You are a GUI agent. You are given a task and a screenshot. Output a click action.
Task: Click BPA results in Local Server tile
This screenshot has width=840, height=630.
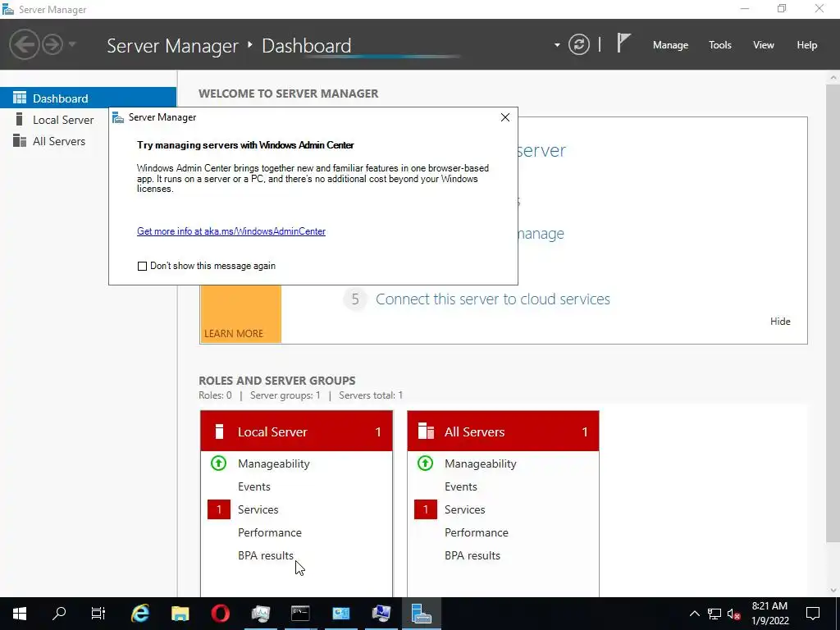pos(266,555)
